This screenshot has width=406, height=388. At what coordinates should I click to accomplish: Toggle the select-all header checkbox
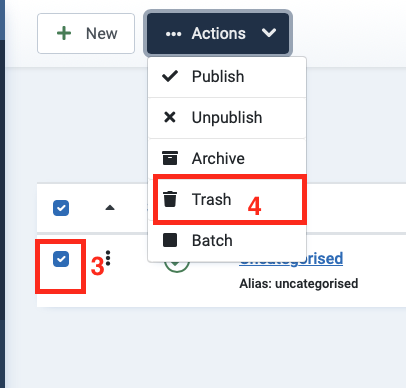pyautogui.click(x=61, y=208)
